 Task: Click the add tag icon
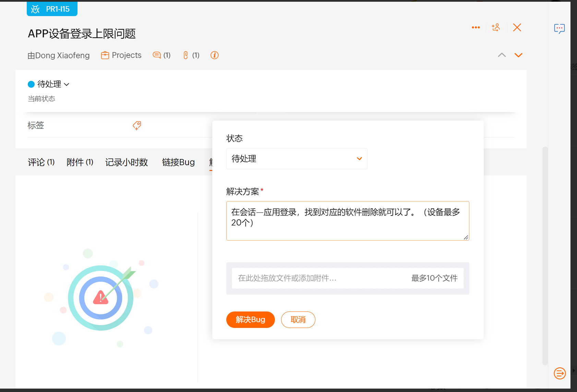[137, 125]
